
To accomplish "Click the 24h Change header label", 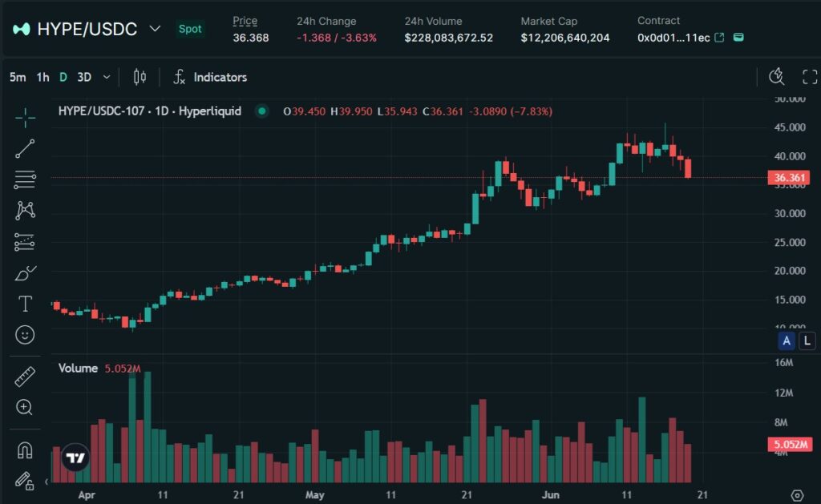I will click(x=326, y=21).
